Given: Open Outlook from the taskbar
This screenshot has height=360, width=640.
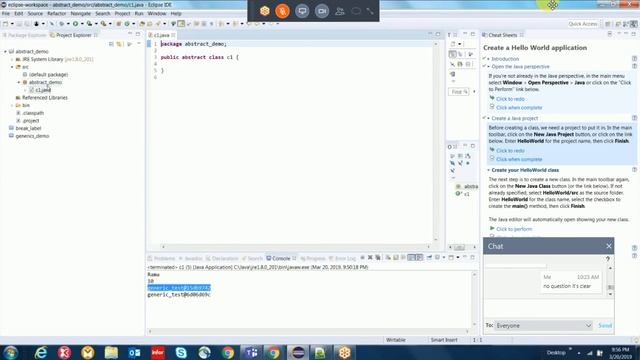Looking at the screenshot, I should click(134, 352).
